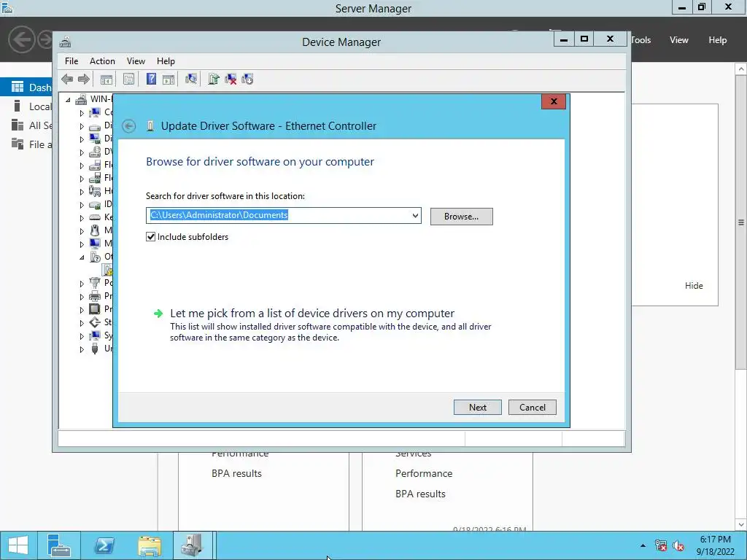
Task: Select the Human Interface Devices icon in tree
Action: pos(95,191)
